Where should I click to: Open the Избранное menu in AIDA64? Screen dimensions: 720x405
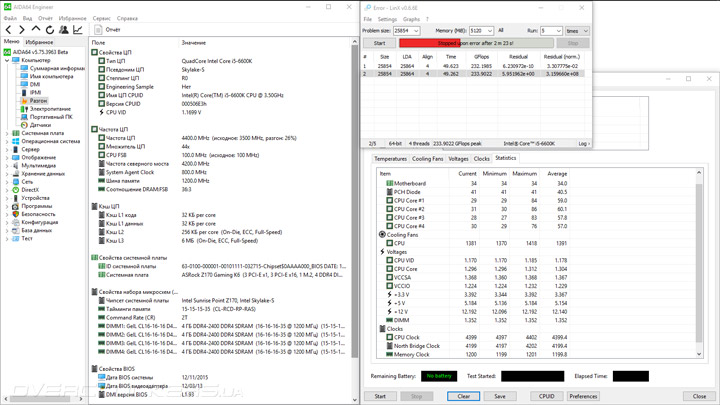(73, 18)
